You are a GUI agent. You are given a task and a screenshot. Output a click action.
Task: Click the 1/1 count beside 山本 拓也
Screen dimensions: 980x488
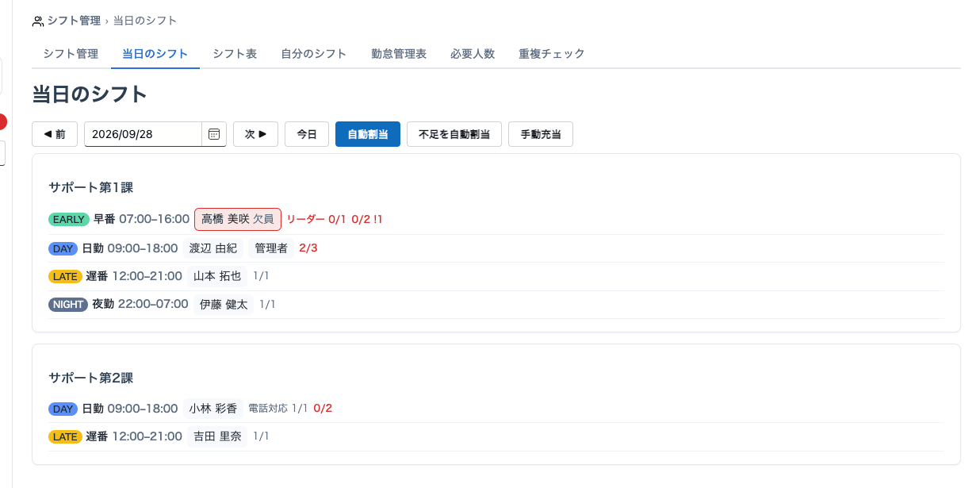point(261,276)
